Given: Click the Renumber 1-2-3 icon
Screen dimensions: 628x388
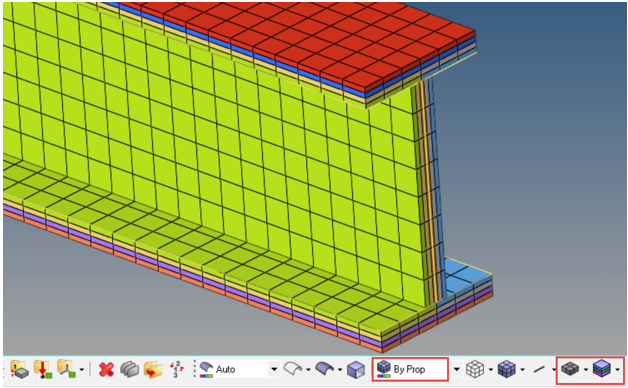Looking at the screenshot, I should pyautogui.click(x=176, y=369).
